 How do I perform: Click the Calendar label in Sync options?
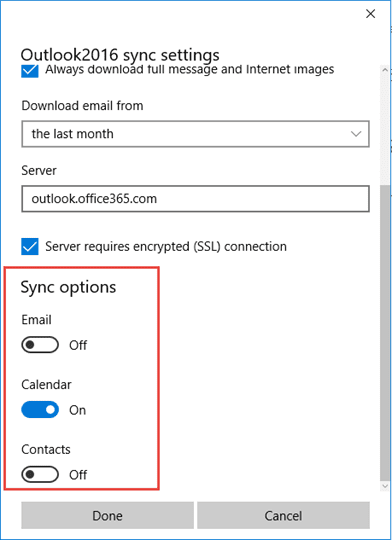coord(47,385)
